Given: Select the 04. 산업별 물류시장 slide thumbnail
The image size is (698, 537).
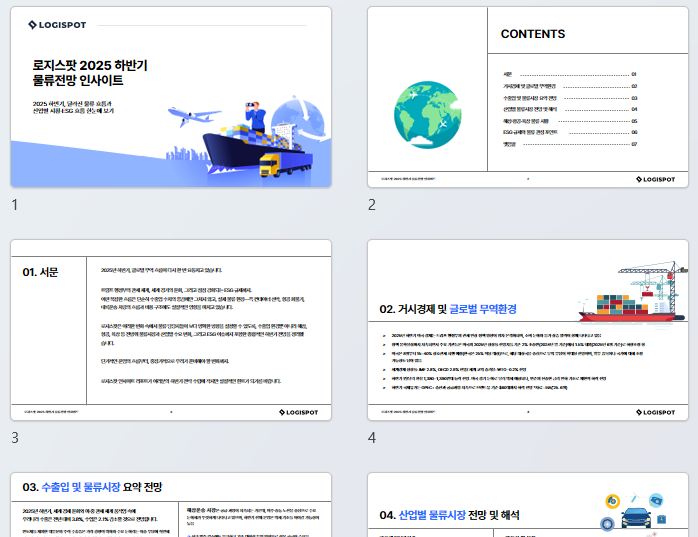Looking at the screenshot, I should pyautogui.click(x=527, y=505).
